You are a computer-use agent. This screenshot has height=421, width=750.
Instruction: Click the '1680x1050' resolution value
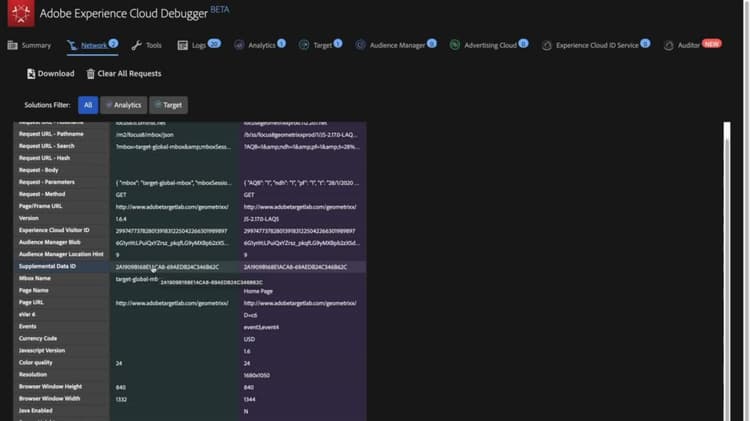point(257,375)
